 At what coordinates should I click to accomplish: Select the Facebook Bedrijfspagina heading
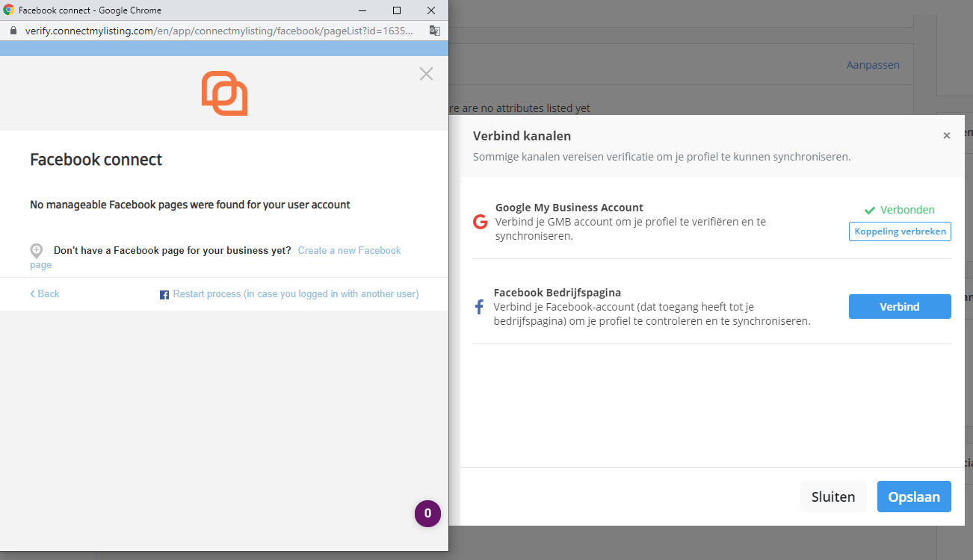click(x=557, y=293)
